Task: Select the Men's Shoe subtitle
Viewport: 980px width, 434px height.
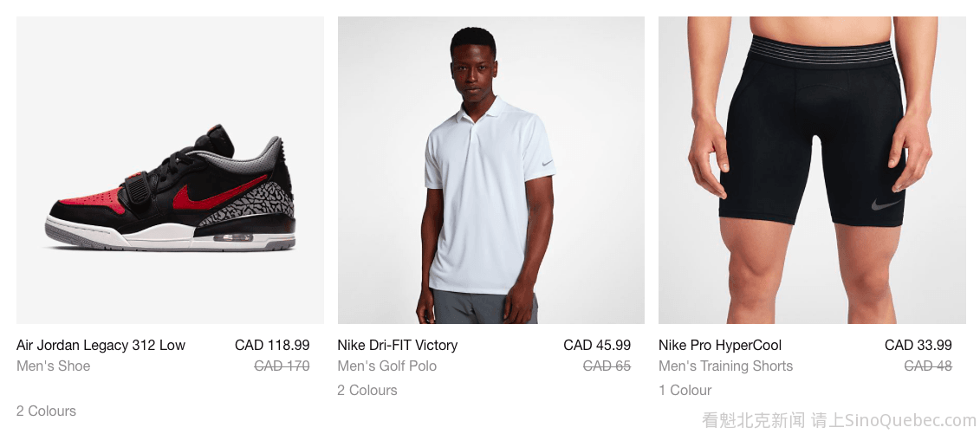Action: pyautogui.click(x=53, y=366)
